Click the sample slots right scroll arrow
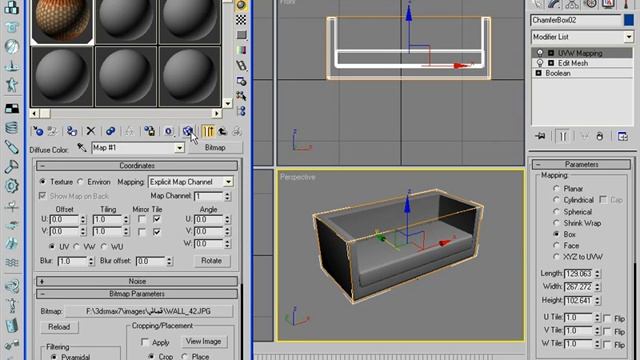 click(x=217, y=113)
